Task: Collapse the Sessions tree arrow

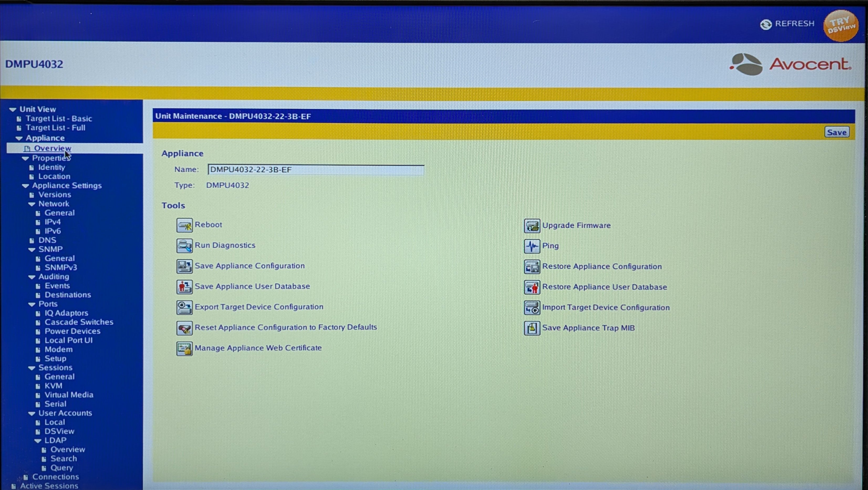Action: (x=32, y=368)
